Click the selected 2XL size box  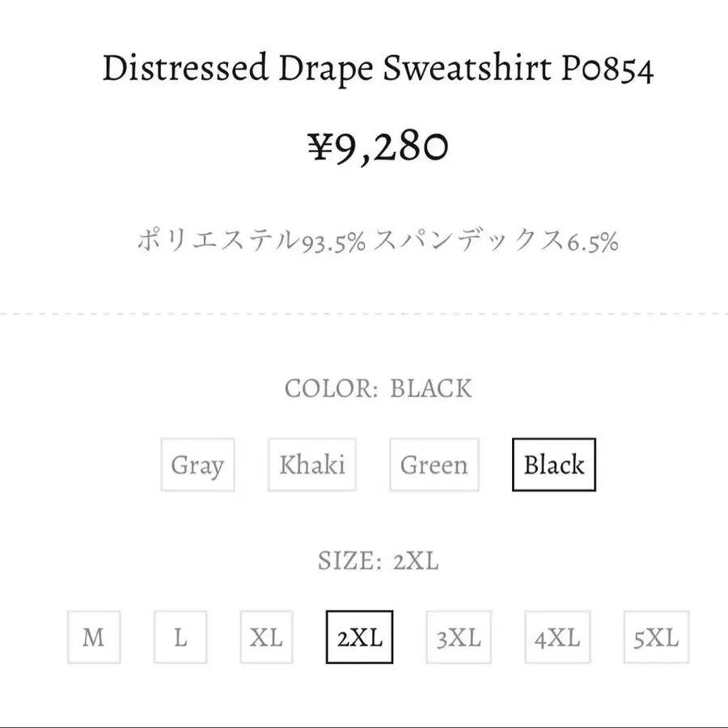(359, 637)
